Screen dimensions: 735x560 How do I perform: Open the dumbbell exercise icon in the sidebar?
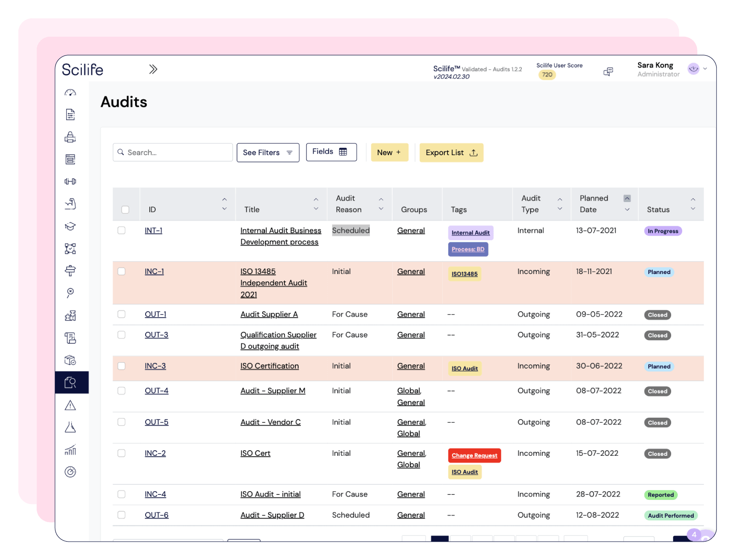[70, 181]
